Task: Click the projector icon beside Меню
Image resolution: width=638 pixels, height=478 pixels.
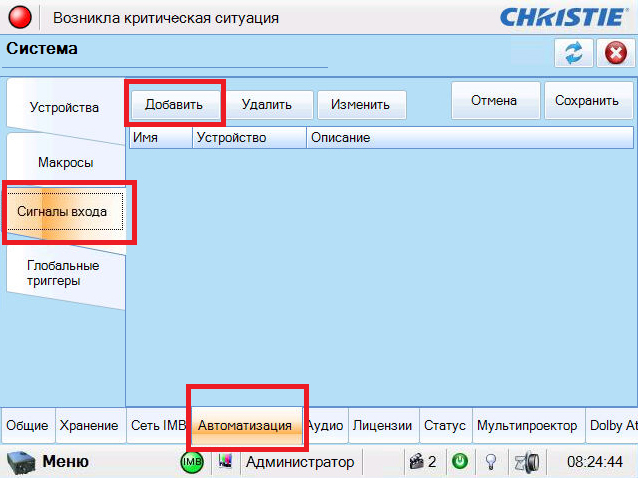Action: coord(21,463)
